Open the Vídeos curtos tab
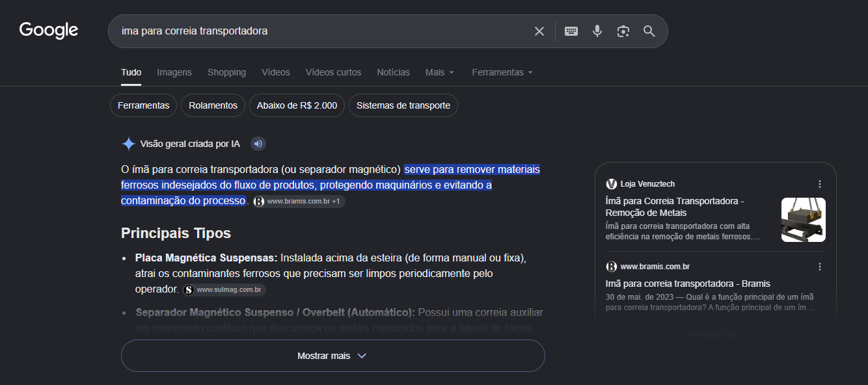Viewport: 868px width, 385px height. tap(333, 72)
